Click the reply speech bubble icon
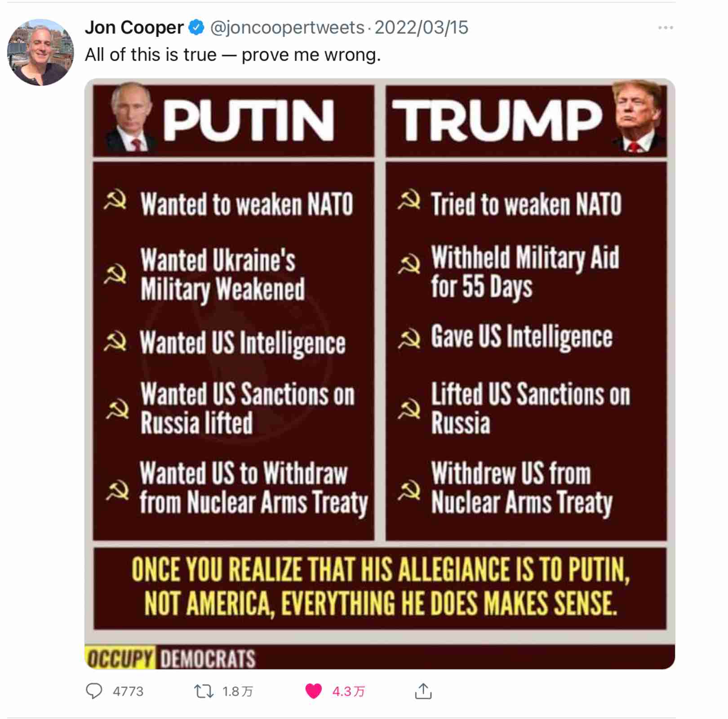 (94, 691)
